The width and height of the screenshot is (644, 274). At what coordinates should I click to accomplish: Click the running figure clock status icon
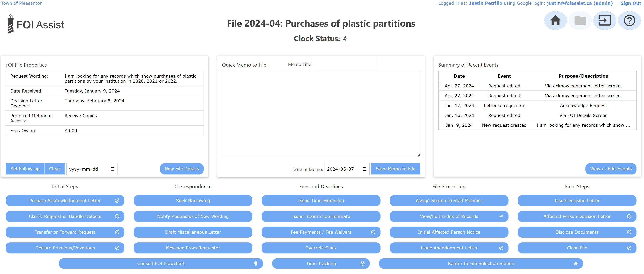(345, 39)
